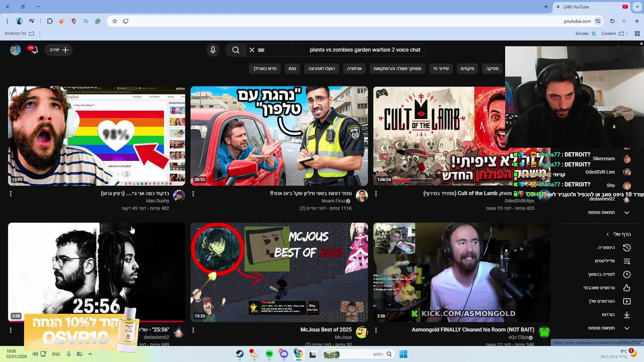Open the xQc Clips gorilla avatar

pyautogui.click(x=544, y=332)
